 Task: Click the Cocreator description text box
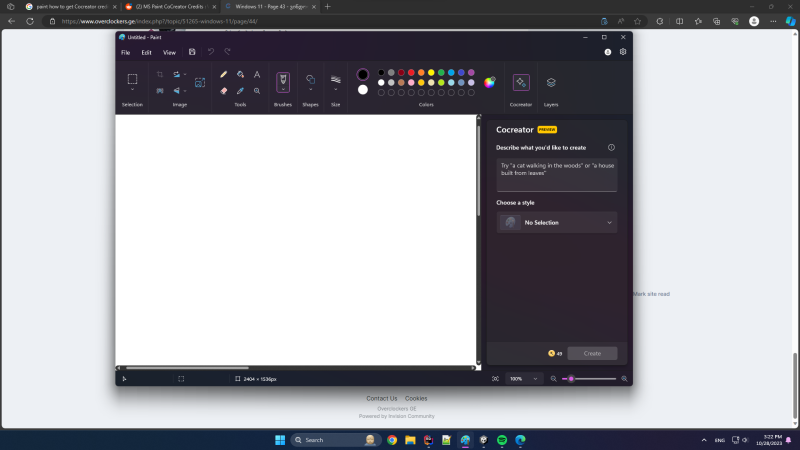pos(557,174)
